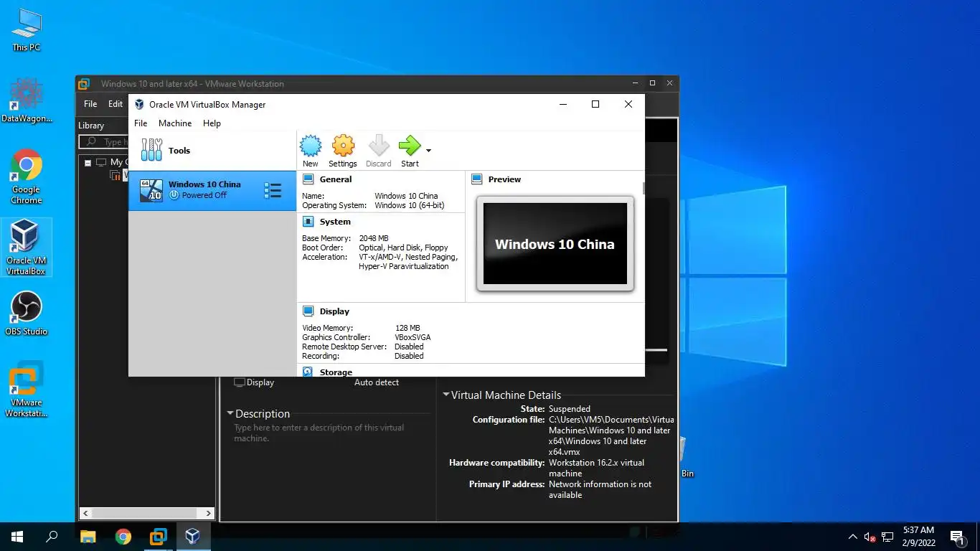This screenshot has width=980, height=551.
Task: Open File menu in VMware Workstation
Action: [90, 104]
